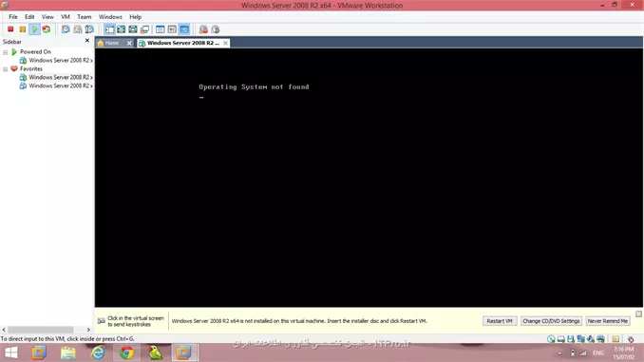Collapse the Powered On tree group
Viewport: 644px width, 362px height.
click(6, 52)
